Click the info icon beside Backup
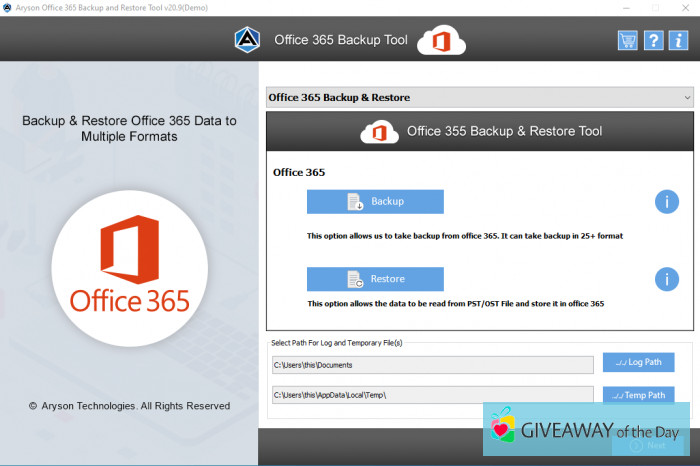 click(666, 202)
